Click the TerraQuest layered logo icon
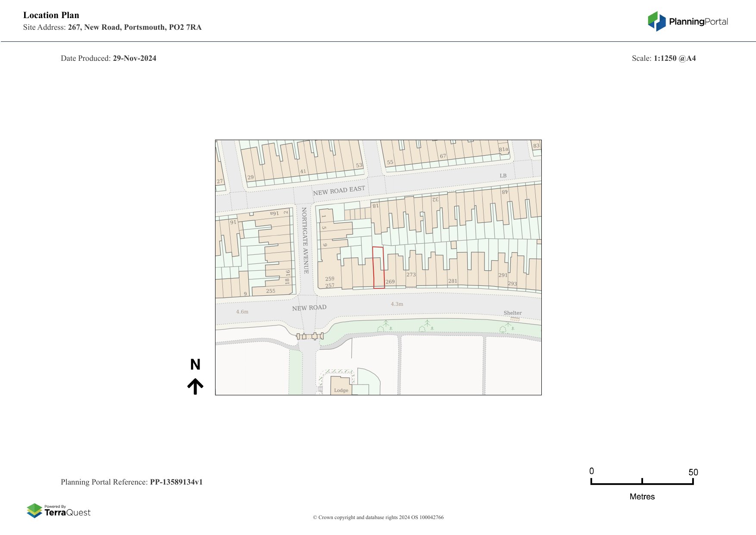 tap(34, 510)
